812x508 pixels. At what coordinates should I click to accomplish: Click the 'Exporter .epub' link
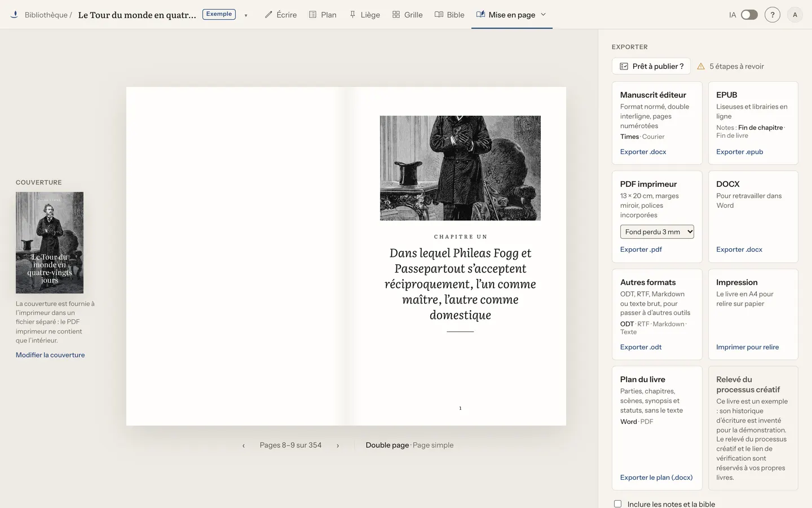point(740,152)
